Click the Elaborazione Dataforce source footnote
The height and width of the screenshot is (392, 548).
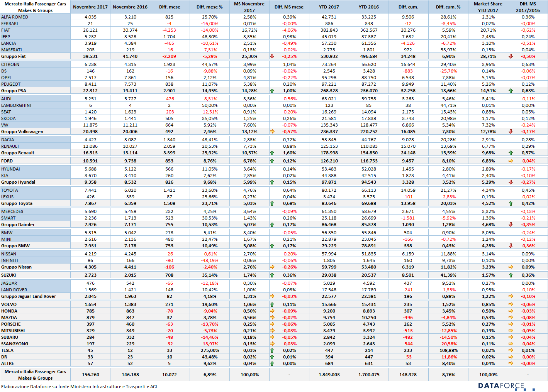[79, 387]
